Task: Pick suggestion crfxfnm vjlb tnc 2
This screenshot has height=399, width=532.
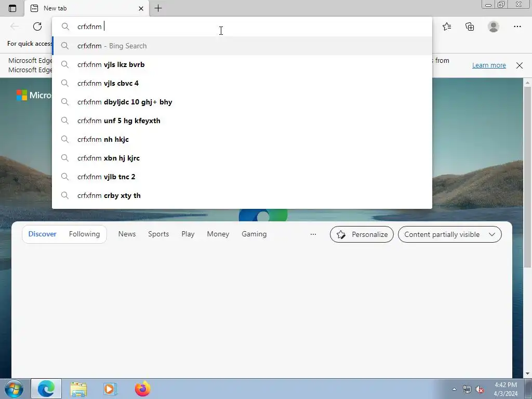Action: click(x=242, y=177)
